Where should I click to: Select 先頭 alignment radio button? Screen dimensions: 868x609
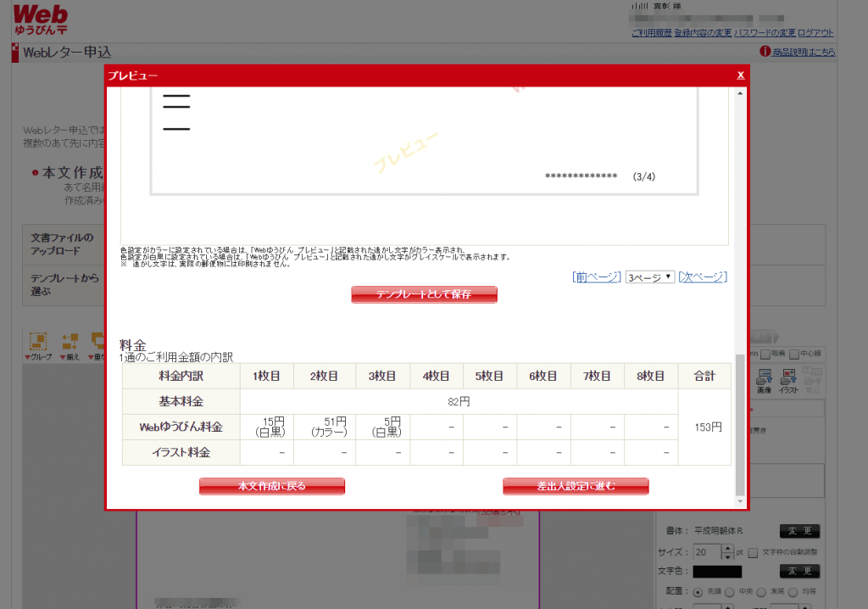click(x=698, y=592)
